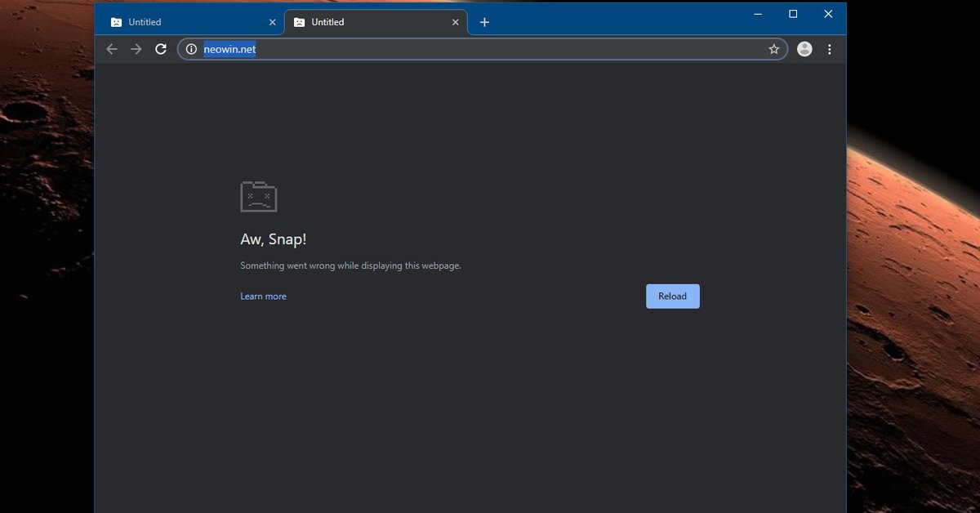Image resolution: width=980 pixels, height=513 pixels.
Task: Open a new tab with plus button
Action: (484, 22)
